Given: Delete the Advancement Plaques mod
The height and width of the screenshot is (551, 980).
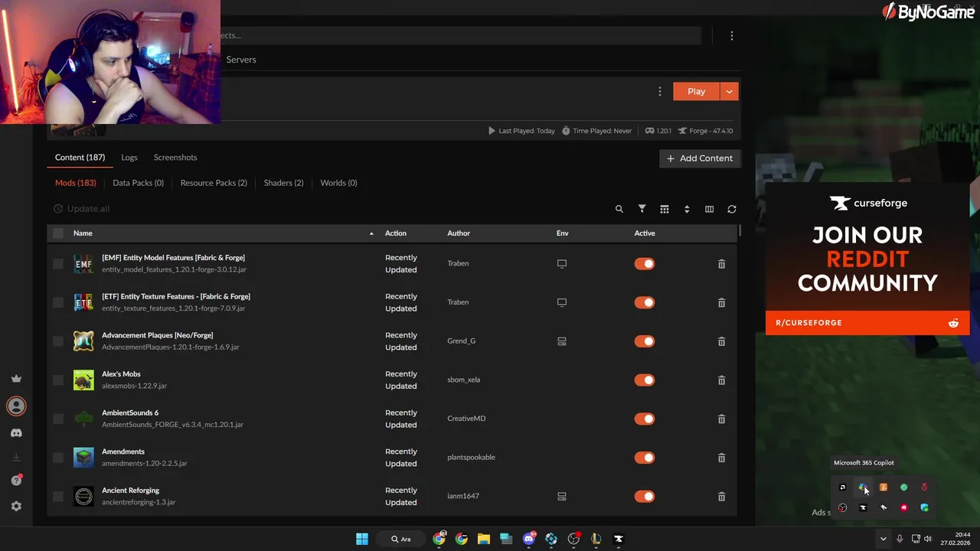Looking at the screenshot, I should pos(721,341).
